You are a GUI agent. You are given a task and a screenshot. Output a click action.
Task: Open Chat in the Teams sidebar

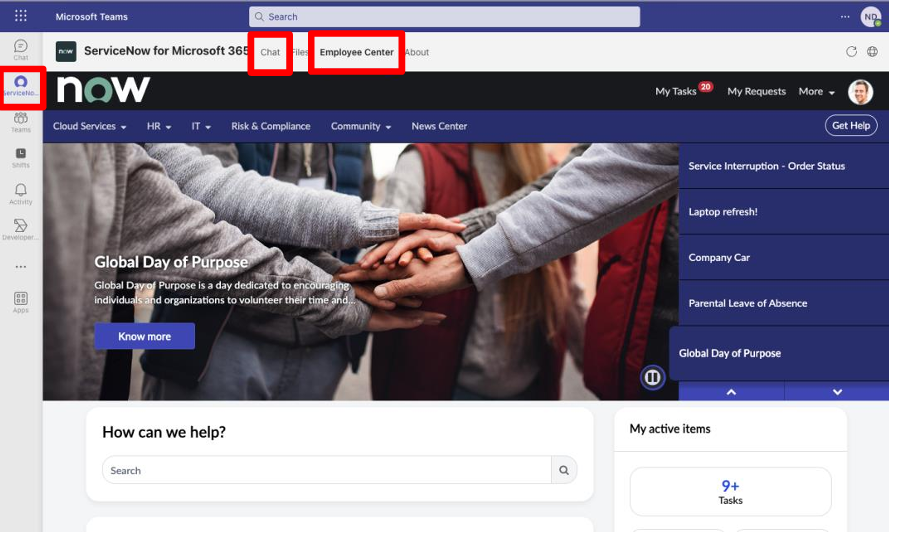tap(21, 50)
